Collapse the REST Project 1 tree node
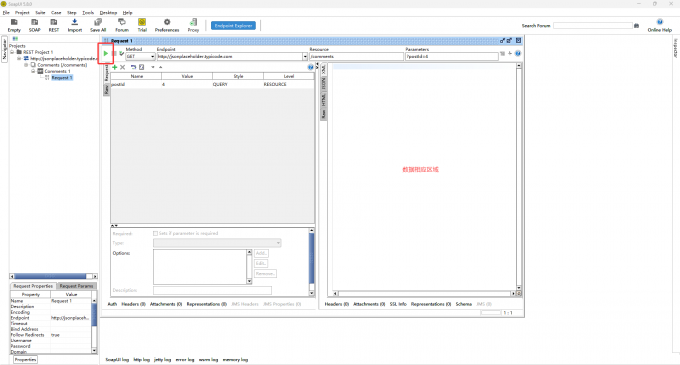The image size is (680, 365). (x=12, y=52)
